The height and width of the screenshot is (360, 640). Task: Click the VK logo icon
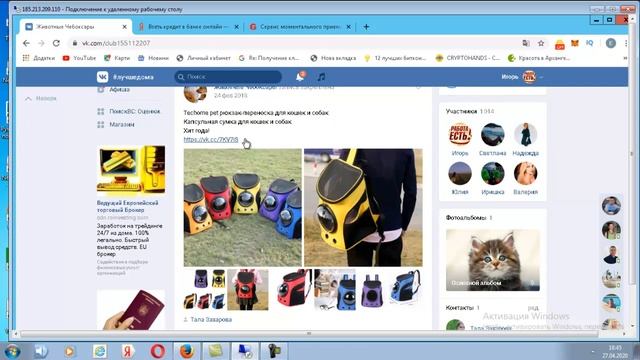pyautogui.click(x=102, y=77)
